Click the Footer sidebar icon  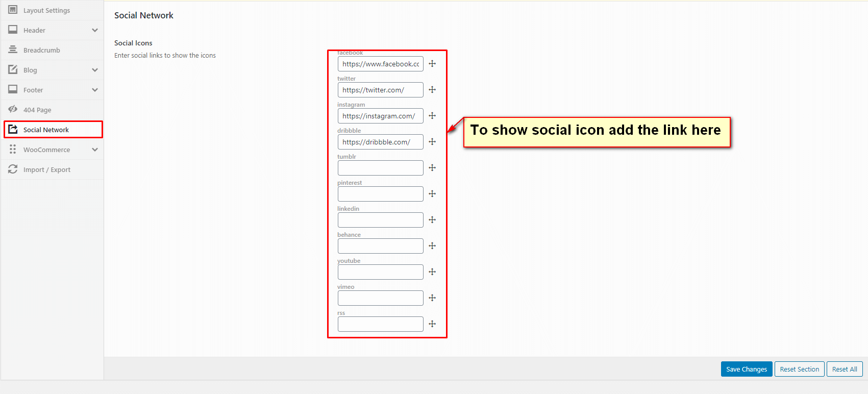13,89
